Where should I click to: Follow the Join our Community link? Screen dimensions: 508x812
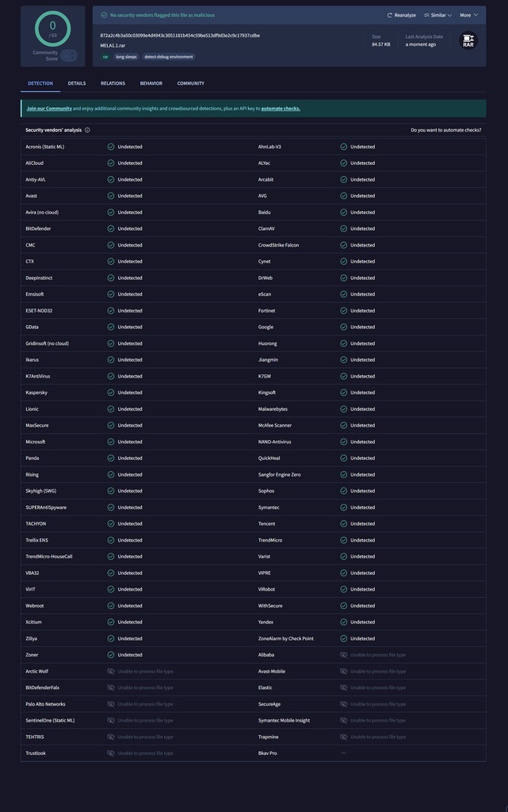click(x=49, y=109)
